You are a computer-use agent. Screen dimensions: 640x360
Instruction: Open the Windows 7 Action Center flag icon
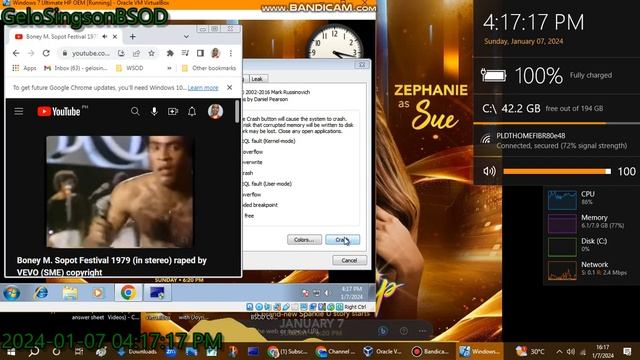coord(306,293)
